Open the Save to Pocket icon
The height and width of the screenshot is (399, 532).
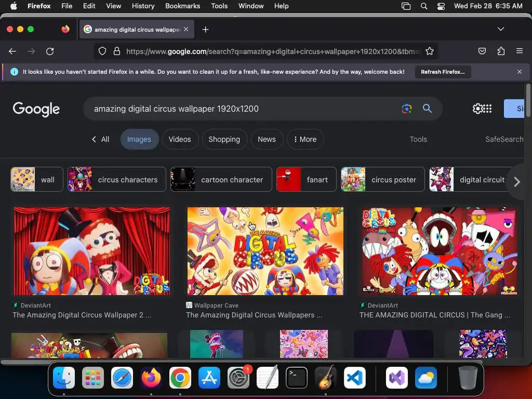point(482,51)
